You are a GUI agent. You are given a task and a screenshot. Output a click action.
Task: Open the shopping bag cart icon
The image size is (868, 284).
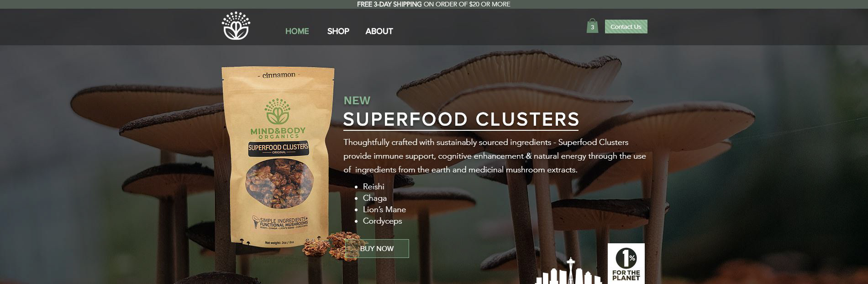coord(592,26)
